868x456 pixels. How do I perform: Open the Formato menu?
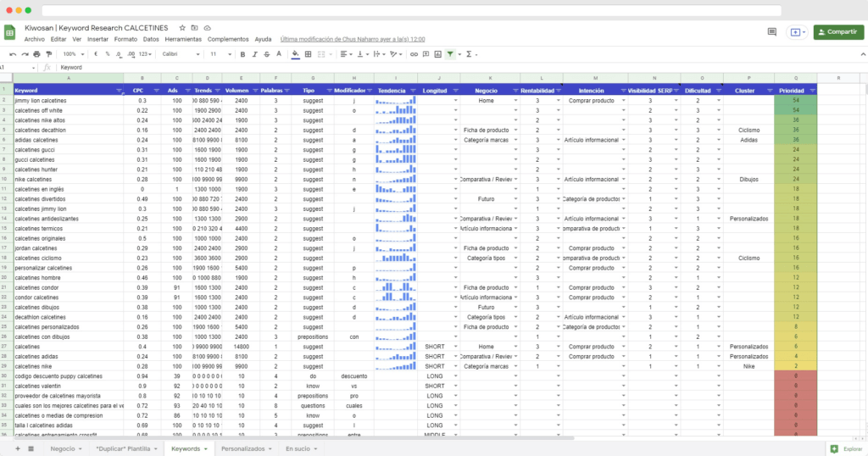(125, 39)
